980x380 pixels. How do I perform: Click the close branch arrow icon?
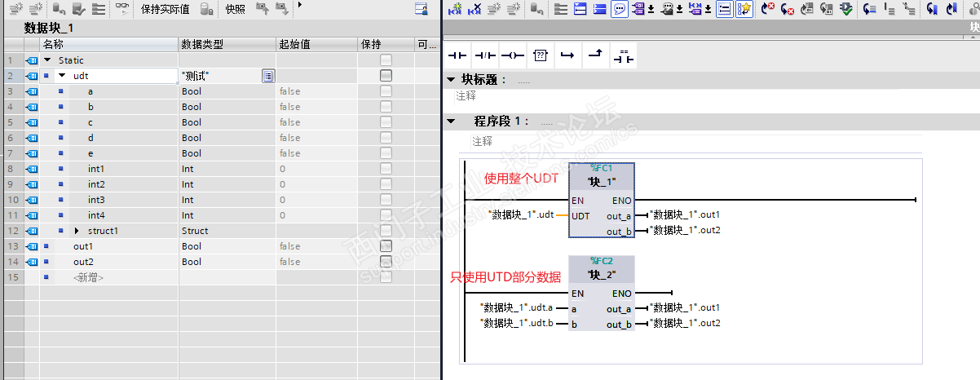(595, 55)
